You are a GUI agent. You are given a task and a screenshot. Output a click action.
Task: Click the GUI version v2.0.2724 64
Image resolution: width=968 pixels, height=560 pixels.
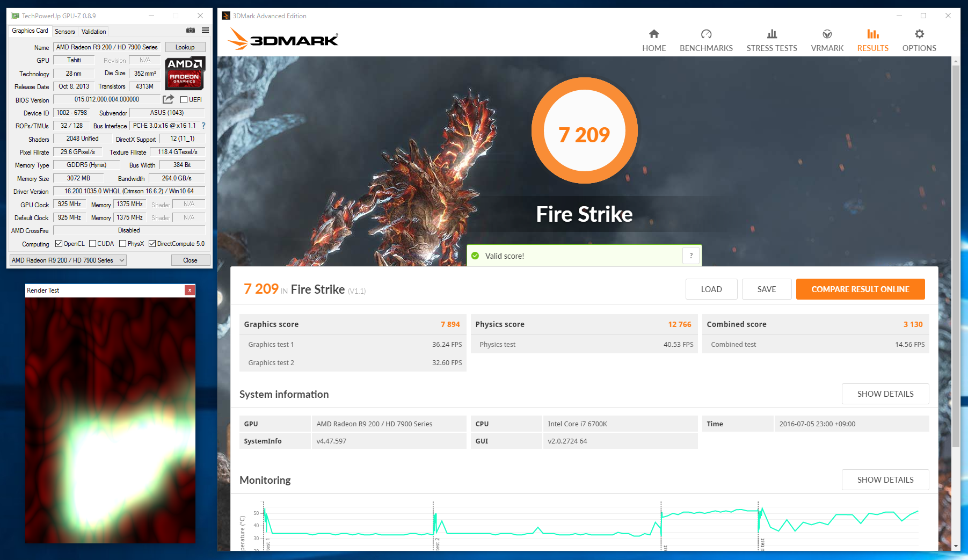click(x=567, y=441)
